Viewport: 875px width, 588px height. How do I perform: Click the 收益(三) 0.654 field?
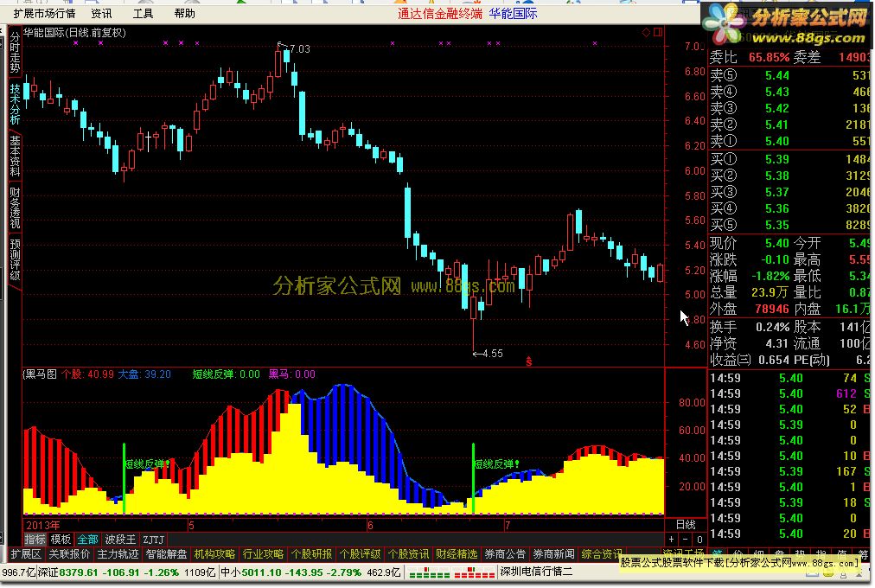click(750, 361)
